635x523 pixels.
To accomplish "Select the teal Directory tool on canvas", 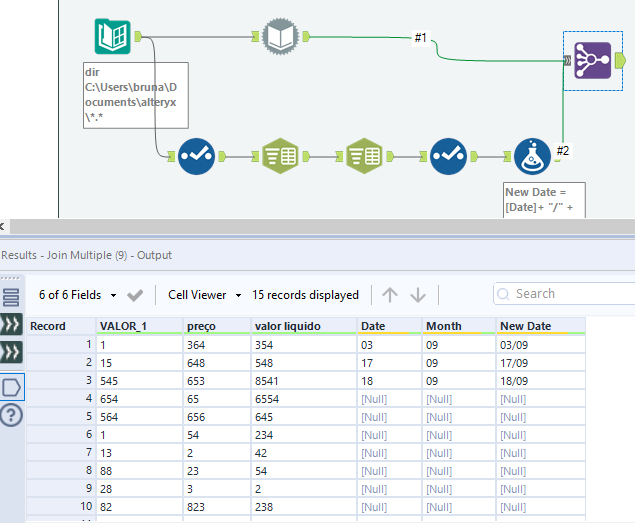I will (x=113, y=37).
